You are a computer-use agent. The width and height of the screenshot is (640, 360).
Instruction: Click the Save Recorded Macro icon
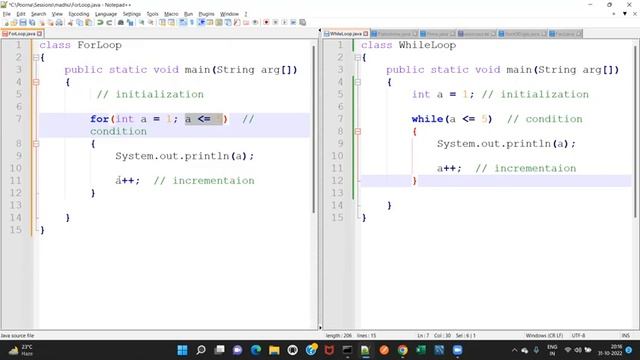[302, 22]
